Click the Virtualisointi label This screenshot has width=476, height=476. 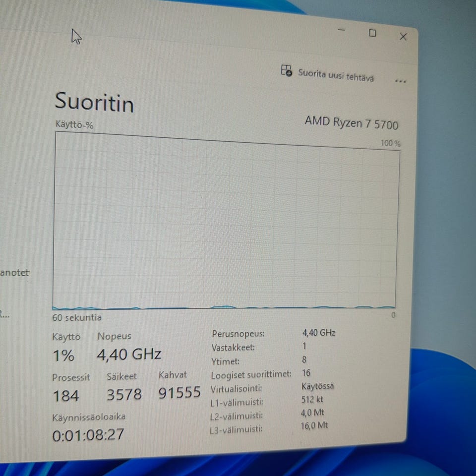[x=236, y=389]
